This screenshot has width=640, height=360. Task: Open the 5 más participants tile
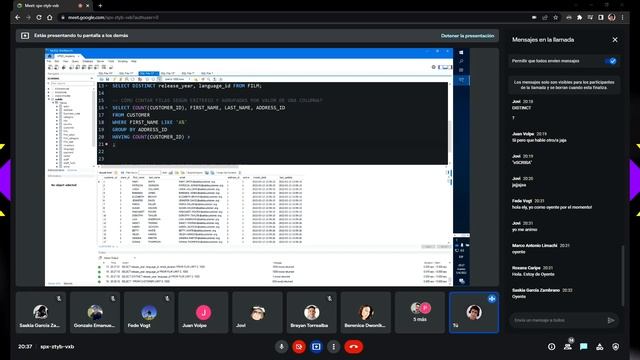420,312
